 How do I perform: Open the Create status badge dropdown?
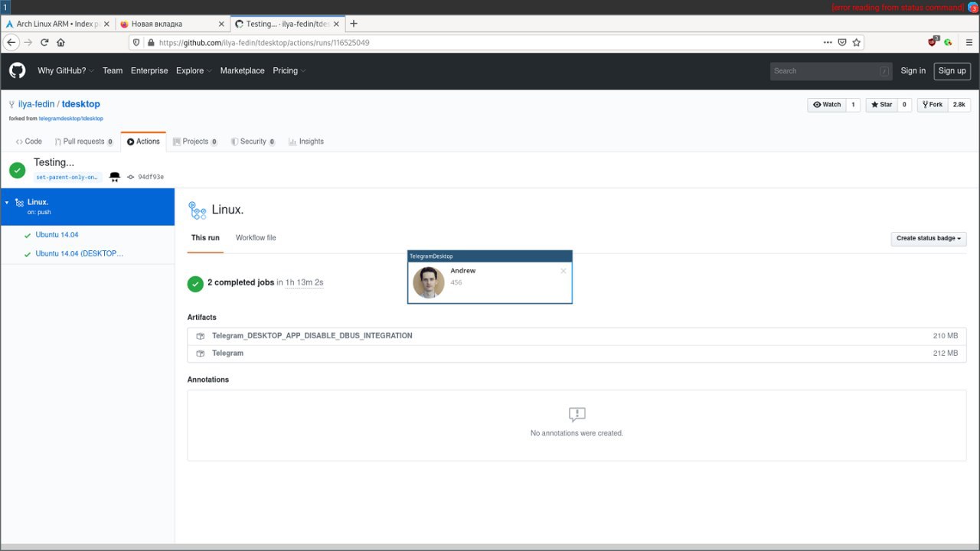click(x=929, y=238)
